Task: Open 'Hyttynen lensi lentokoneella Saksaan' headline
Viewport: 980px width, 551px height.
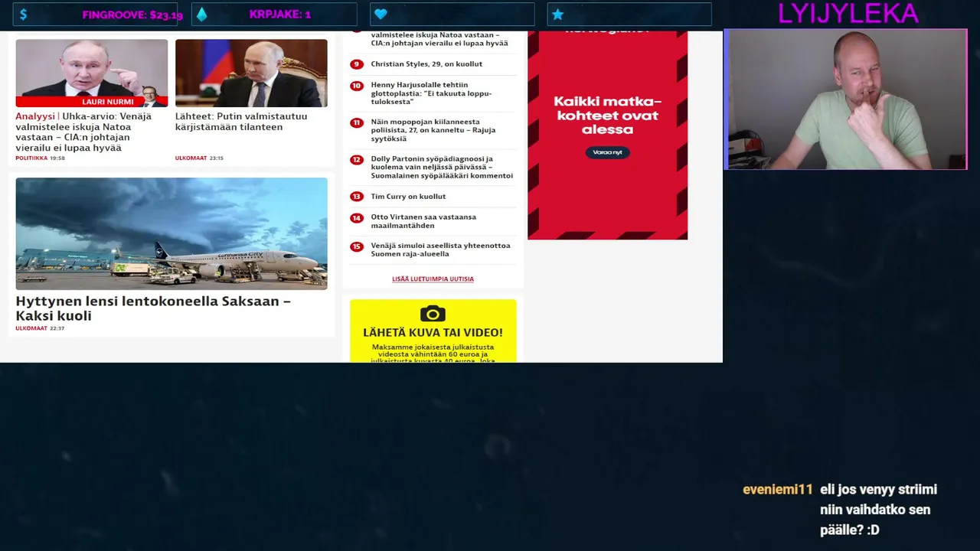Action: coord(153,308)
